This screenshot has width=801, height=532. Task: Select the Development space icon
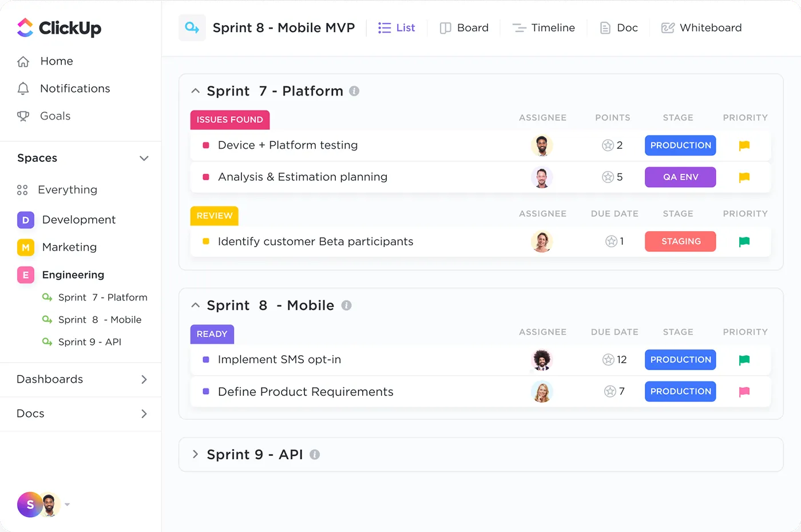coord(25,220)
